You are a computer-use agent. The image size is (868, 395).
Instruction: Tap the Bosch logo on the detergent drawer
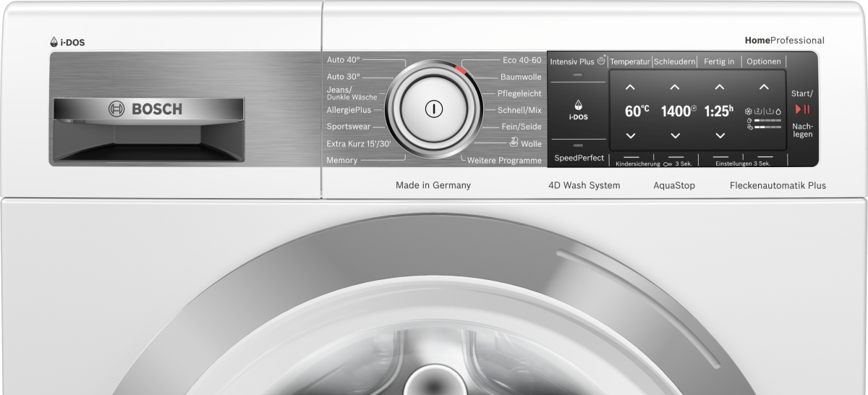coord(145,109)
